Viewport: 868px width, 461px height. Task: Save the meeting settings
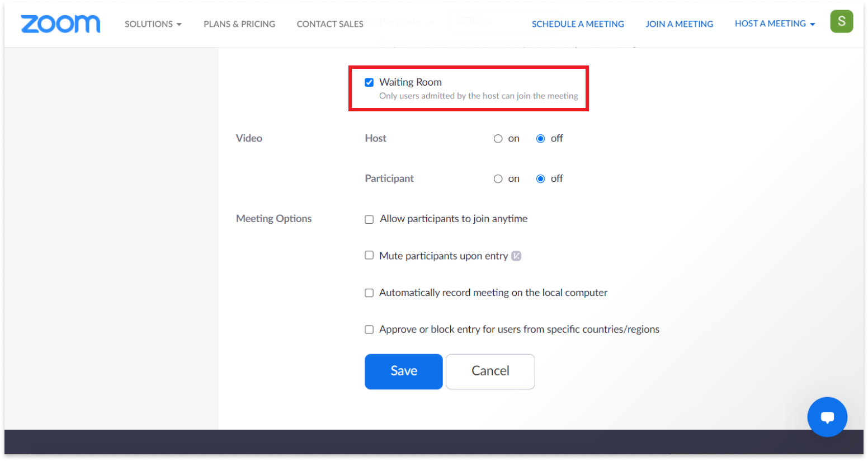403,371
